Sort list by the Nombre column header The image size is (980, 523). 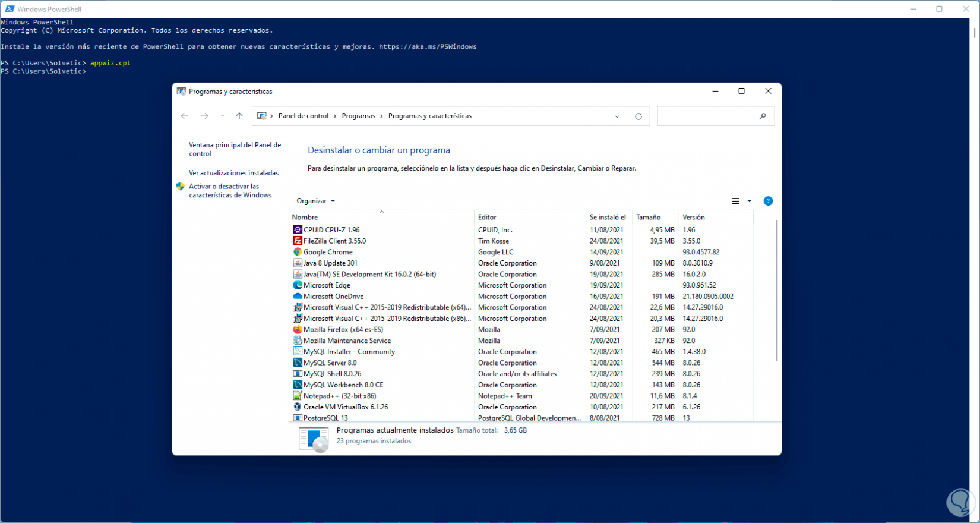[305, 217]
